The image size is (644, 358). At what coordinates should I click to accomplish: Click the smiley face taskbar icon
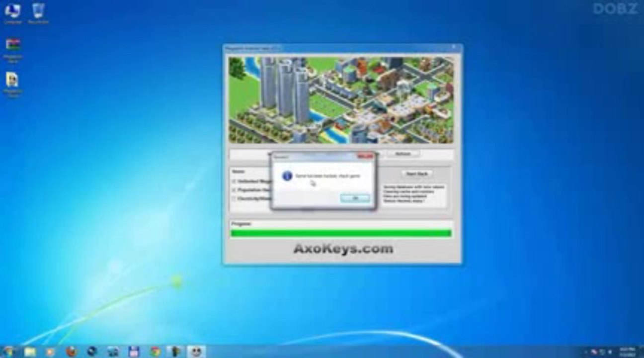(x=196, y=352)
